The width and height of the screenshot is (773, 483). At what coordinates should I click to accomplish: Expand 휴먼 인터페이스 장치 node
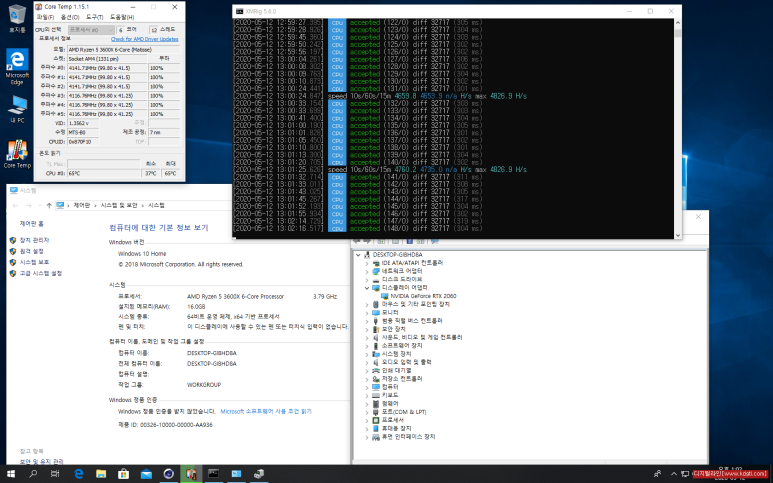[x=367, y=437]
